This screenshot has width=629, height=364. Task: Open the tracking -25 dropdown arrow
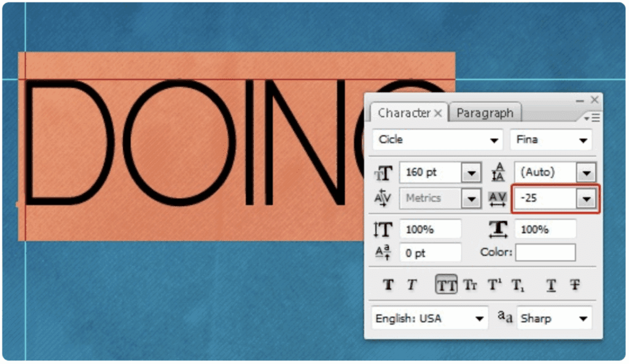tap(587, 199)
